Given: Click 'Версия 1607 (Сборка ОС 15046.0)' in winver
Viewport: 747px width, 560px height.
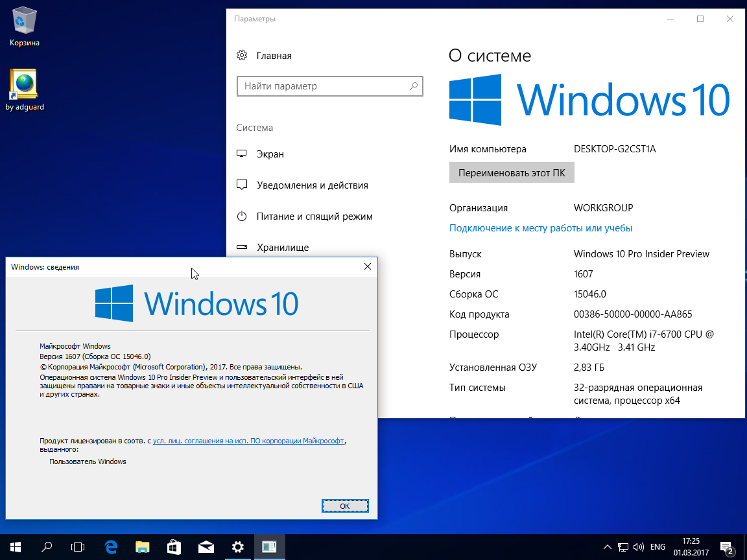Looking at the screenshot, I should tap(95, 356).
